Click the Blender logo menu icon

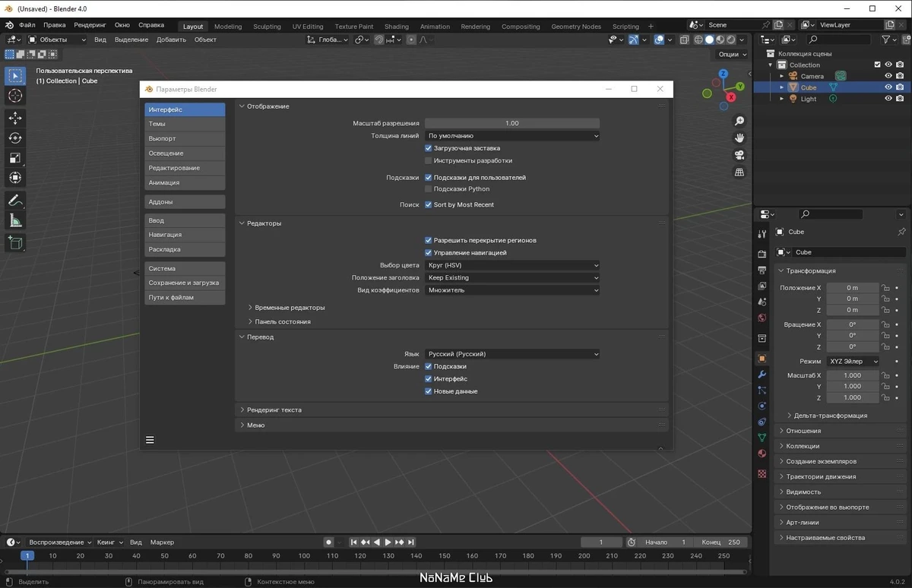(9, 25)
